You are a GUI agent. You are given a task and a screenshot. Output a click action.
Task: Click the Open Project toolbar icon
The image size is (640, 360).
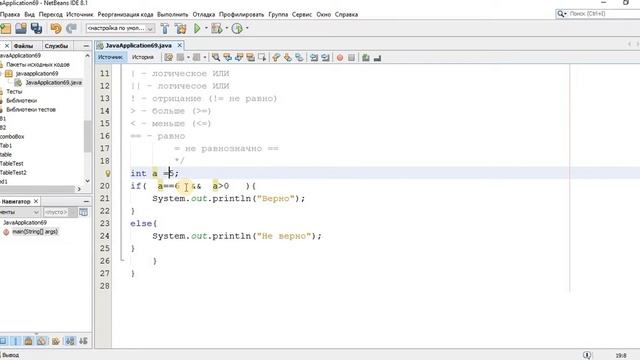21,29
